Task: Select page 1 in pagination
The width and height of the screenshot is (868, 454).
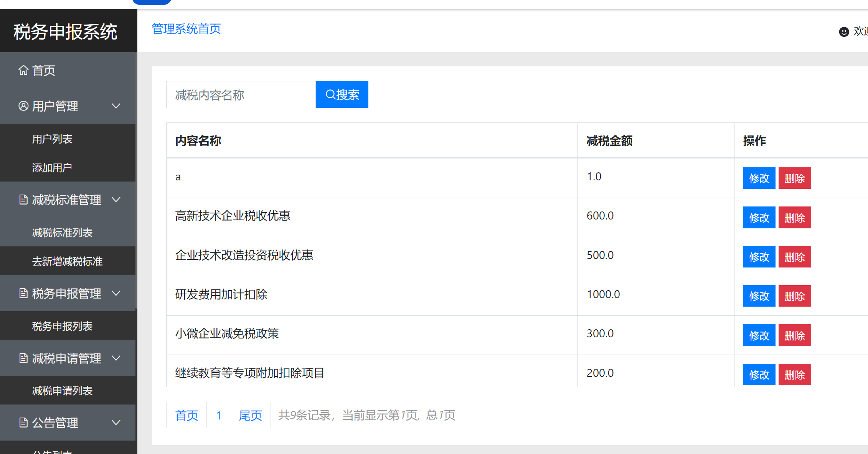Action: (x=218, y=415)
